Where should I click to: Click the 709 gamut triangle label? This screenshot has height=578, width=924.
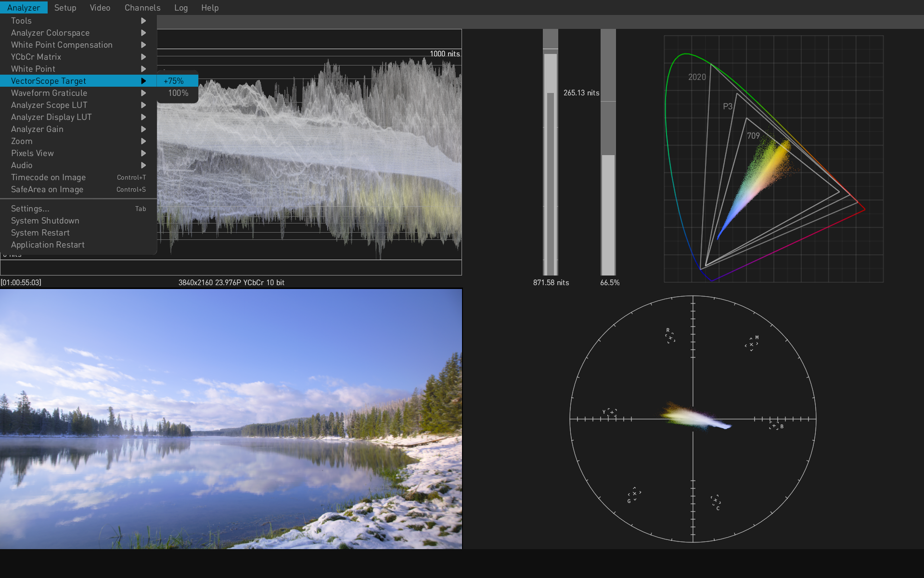753,136
